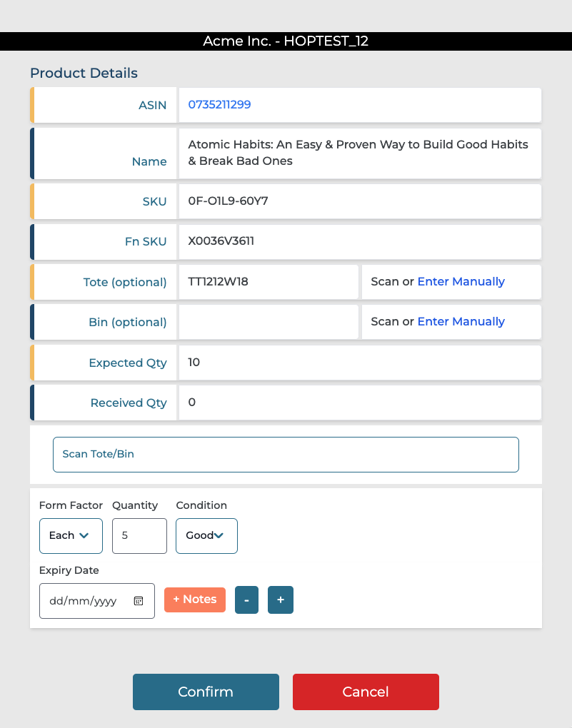
Task: Click the empty Bin value field
Action: coord(268,322)
